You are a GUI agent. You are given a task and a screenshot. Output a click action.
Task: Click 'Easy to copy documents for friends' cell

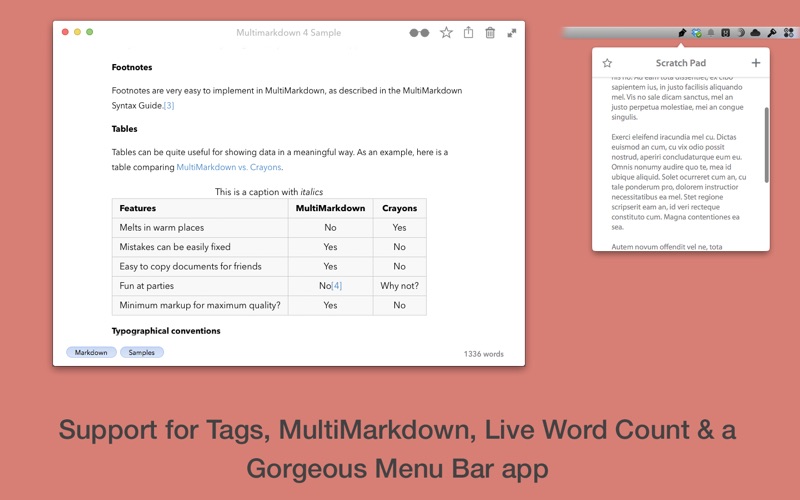(200, 266)
